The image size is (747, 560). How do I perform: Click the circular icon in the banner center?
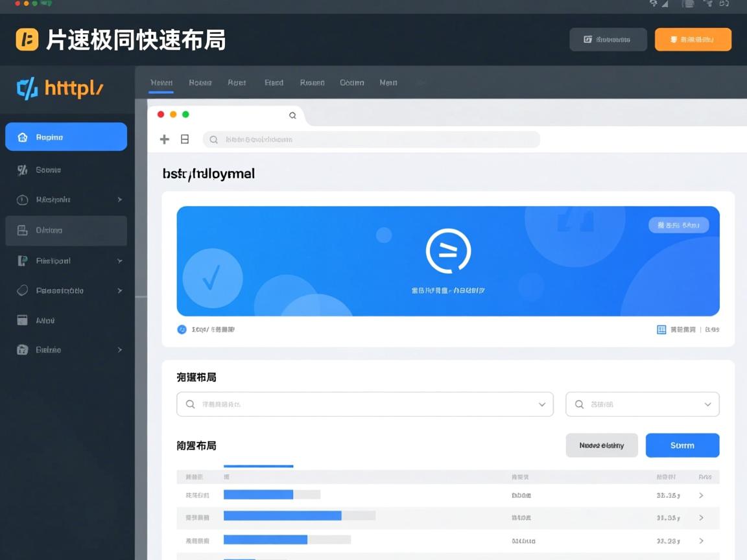[x=448, y=251]
